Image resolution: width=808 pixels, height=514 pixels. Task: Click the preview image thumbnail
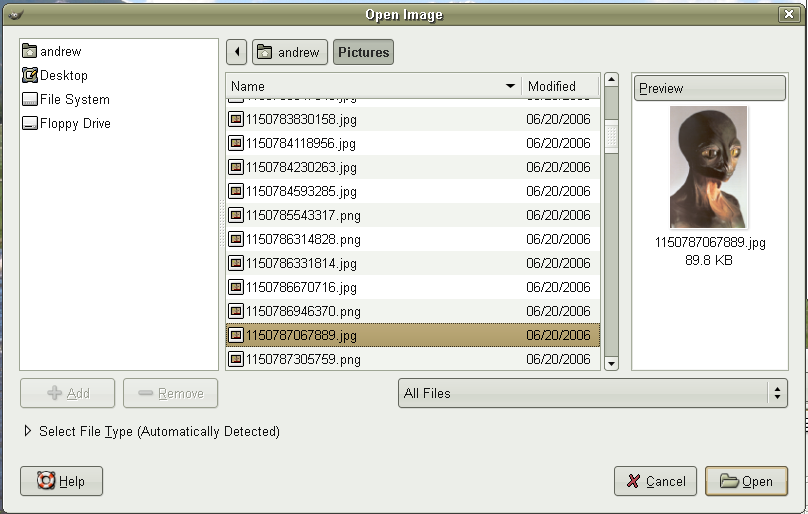tap(708, 167)
